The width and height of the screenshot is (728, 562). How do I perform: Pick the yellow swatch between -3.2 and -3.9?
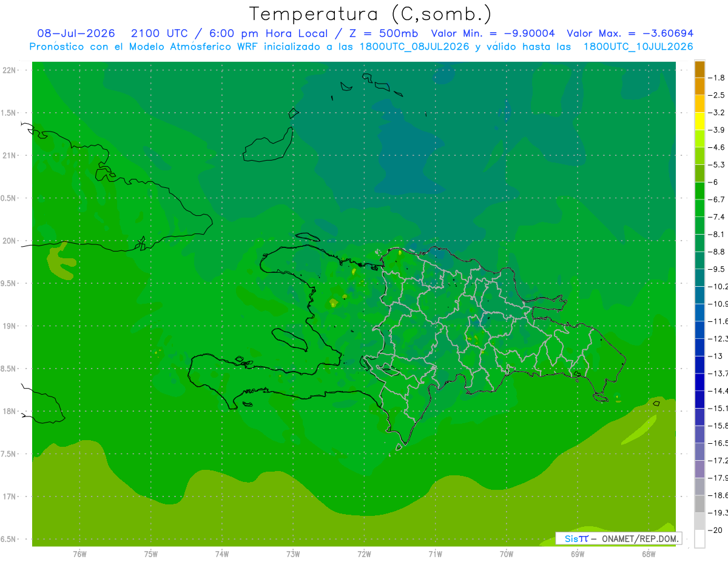pyautogui.click(x=699, y=121)
